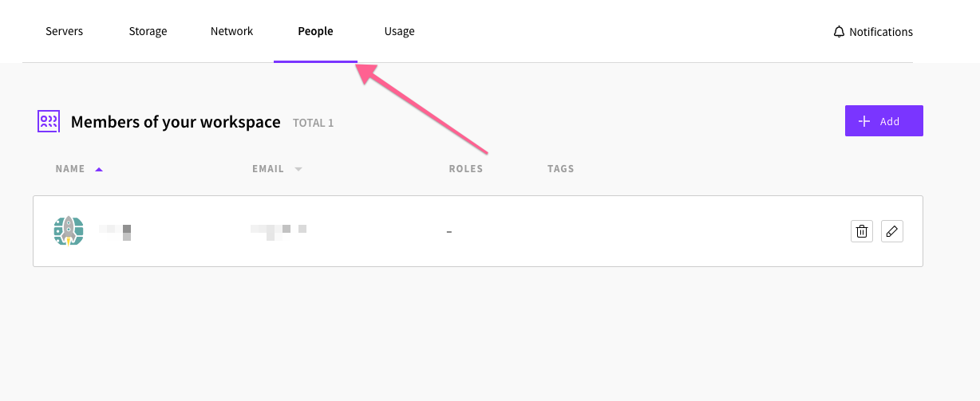
Task: Delete the member using the trash icon
Action: (862, 231)
